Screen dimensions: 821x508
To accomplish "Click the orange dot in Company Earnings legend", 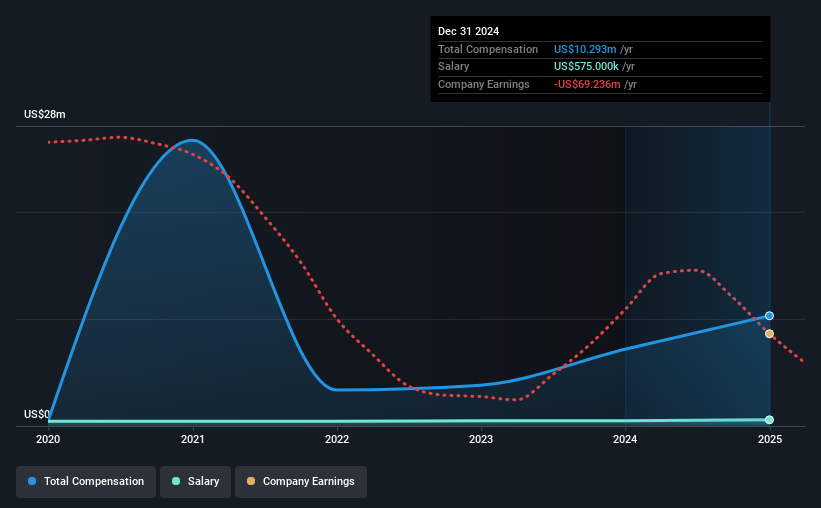I will click(251, 481).
